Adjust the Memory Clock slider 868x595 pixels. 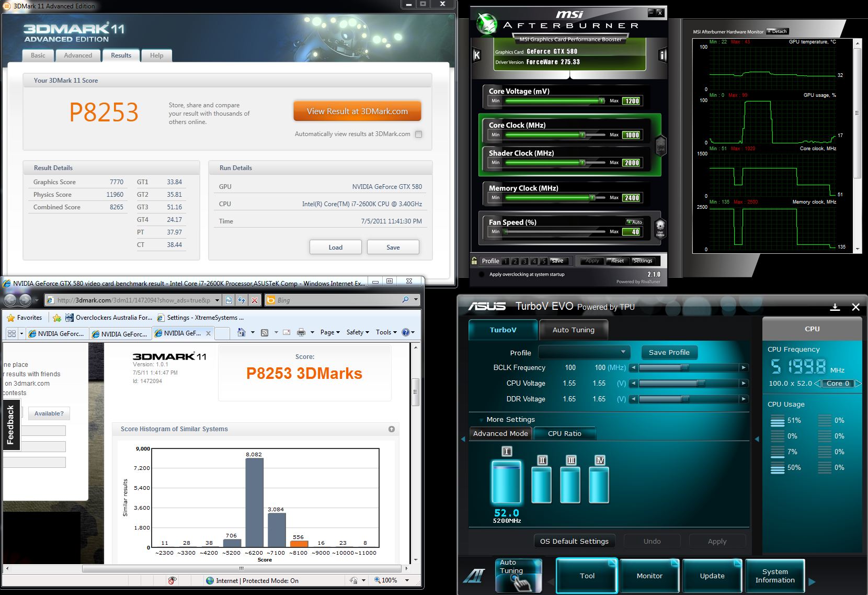point(555,197)
